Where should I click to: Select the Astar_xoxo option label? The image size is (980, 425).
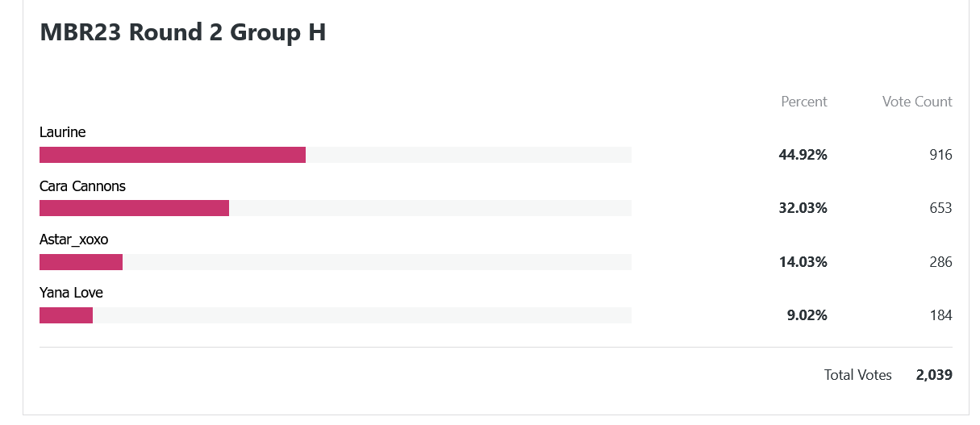click(73, 240)
